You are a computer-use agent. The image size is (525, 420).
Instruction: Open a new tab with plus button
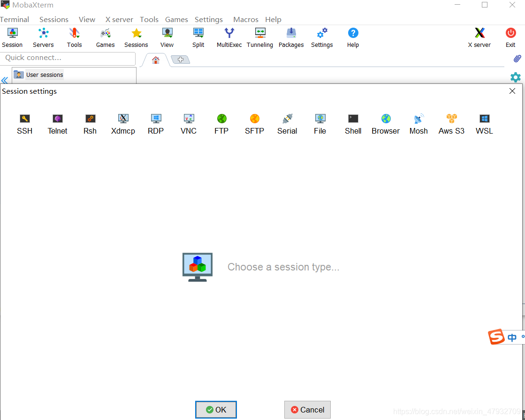pos(181,60)
